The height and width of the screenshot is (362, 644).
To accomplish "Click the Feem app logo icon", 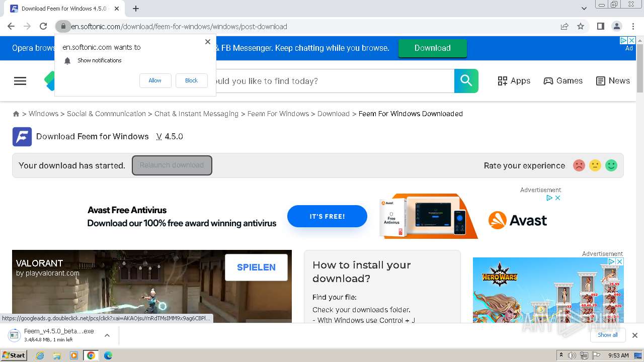I will (22, 137).
